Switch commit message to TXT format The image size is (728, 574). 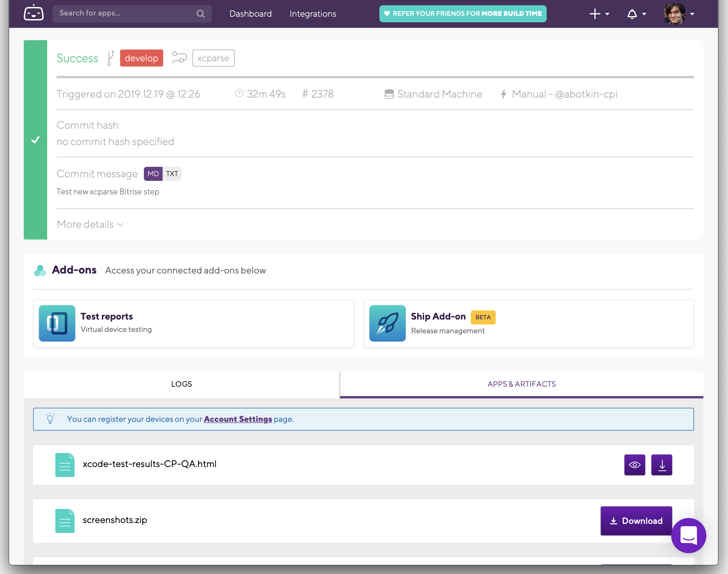click(172, 174)
